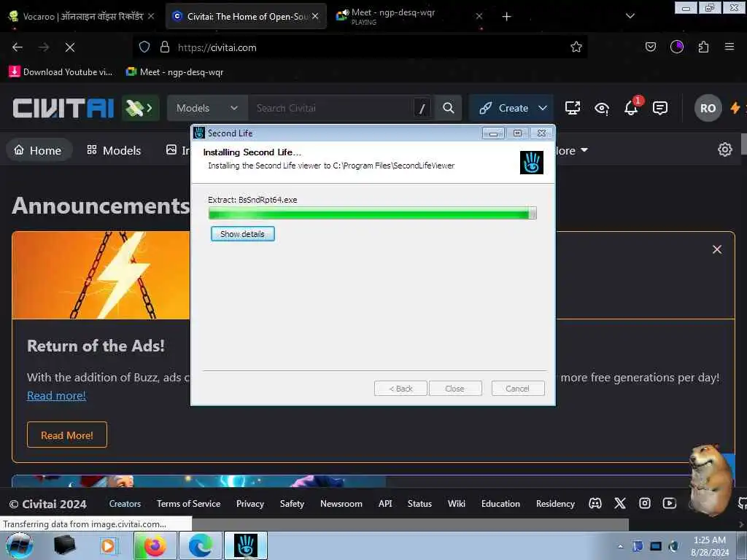Dismiss the announcement with X icon
The width and height of the screenshot is (747, 560).
point(716,249)
